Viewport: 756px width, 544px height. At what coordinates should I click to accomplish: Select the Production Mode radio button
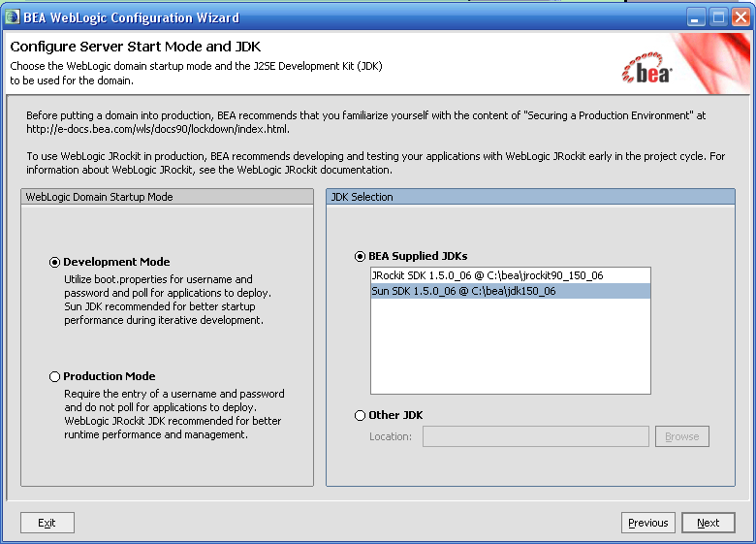tap(54, 376)
